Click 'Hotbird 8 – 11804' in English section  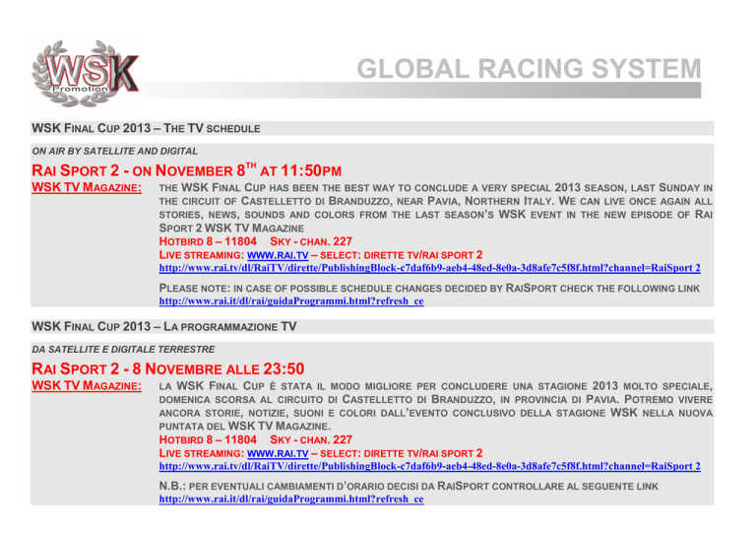tap(208, 241)
